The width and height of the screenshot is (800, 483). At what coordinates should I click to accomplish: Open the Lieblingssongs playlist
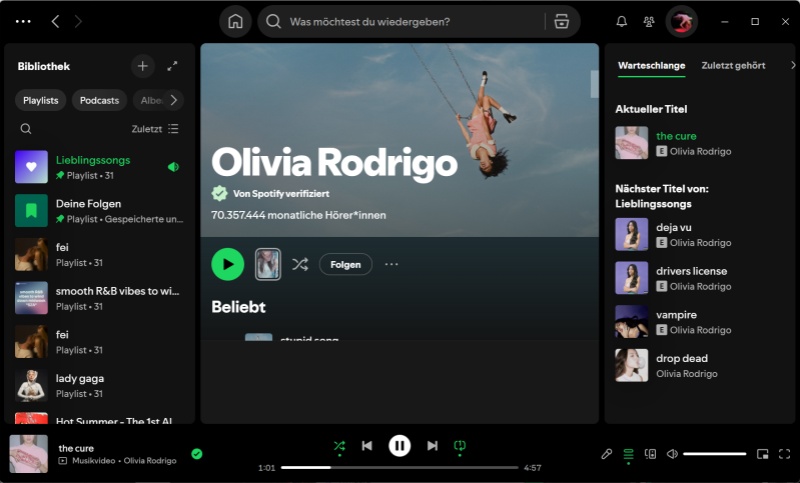tap(99, 167)
